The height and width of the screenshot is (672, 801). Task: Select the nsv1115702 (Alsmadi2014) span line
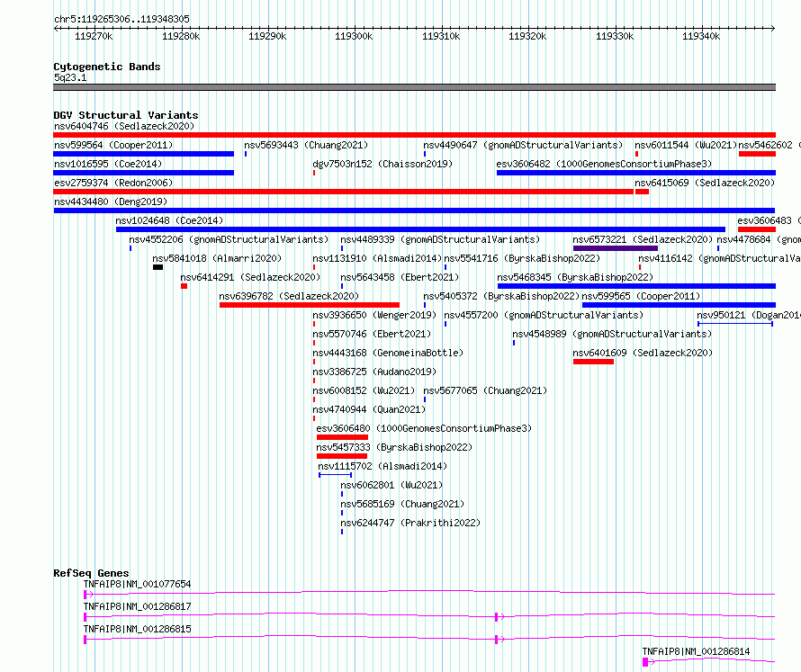tap(335, 475)
